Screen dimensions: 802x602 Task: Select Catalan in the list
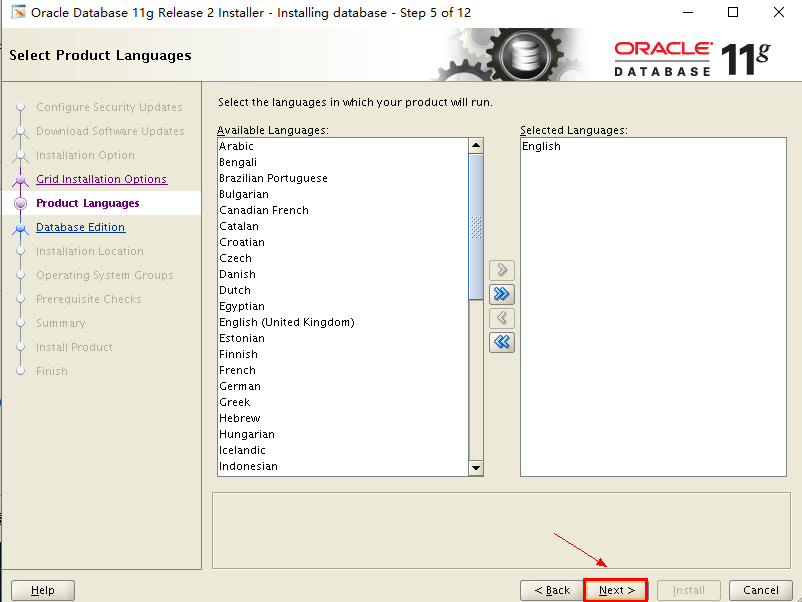[x=343, y=226]
